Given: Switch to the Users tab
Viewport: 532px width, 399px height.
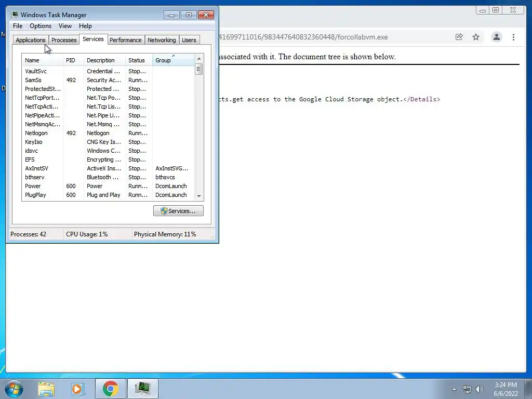Looking at the screenshot, I should tap(189, 40).
